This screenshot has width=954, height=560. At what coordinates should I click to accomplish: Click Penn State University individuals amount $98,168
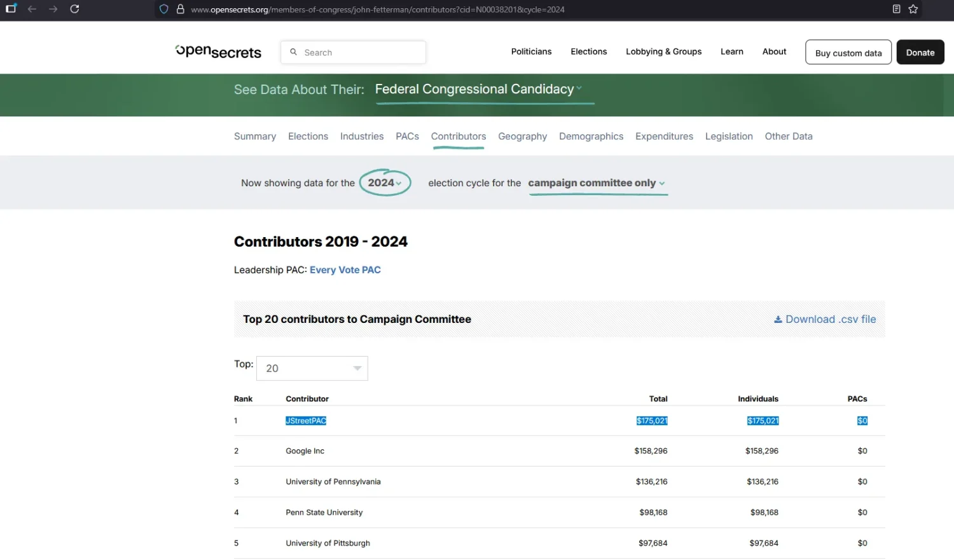(764, 512)
